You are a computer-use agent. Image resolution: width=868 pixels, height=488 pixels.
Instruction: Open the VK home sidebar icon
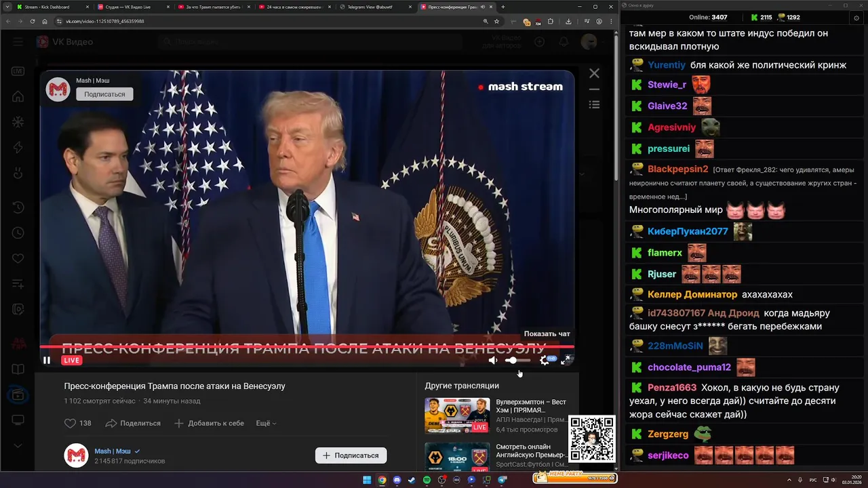pos(18,96)
